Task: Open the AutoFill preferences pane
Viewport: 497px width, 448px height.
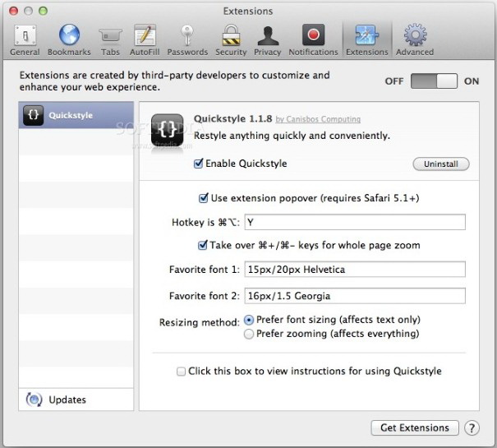Action: (145, 40)
